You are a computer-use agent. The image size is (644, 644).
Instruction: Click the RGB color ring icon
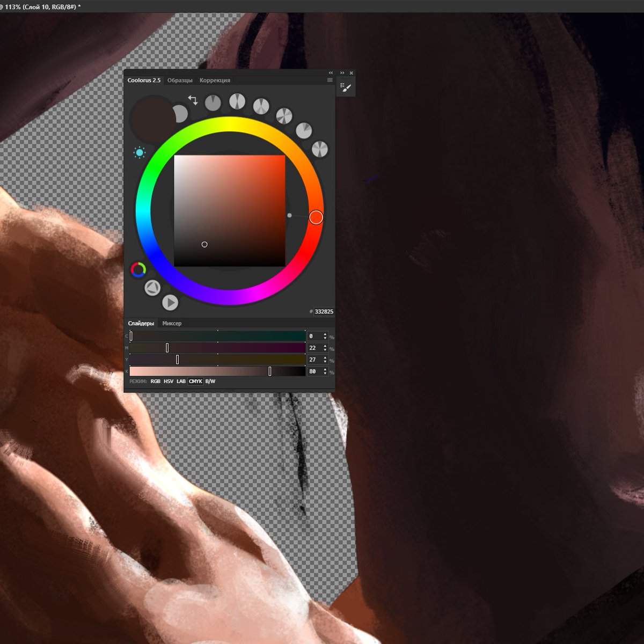tap(138, 269)
